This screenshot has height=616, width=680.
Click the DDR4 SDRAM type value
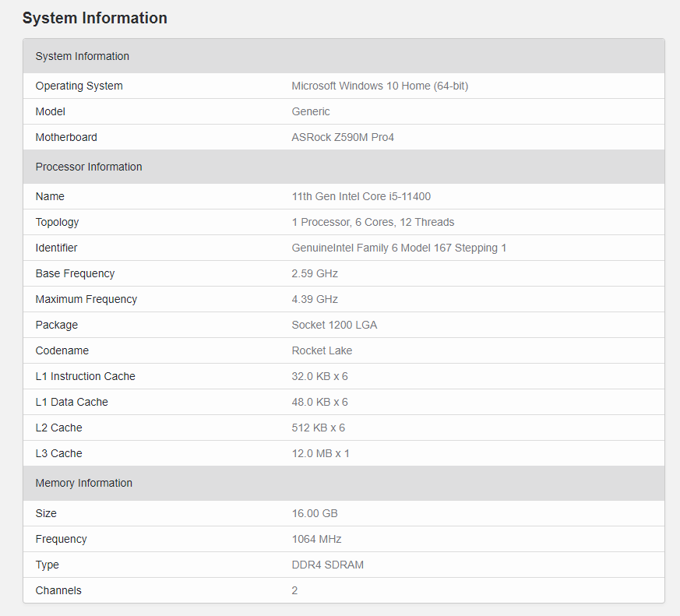328,565
